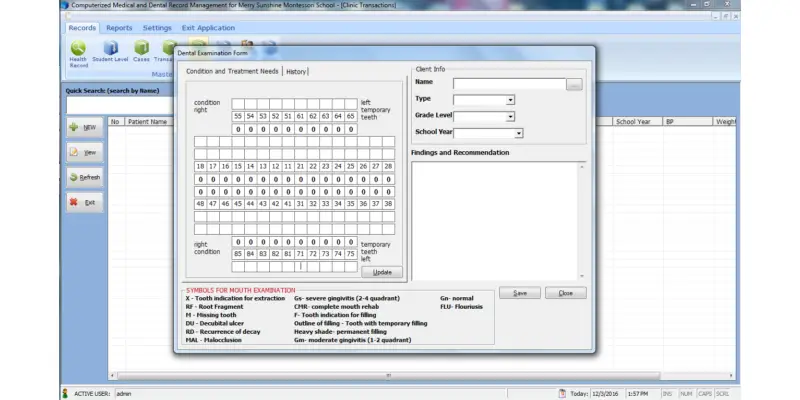Click the 12/3/2016 date in status bar

(605, 394)
